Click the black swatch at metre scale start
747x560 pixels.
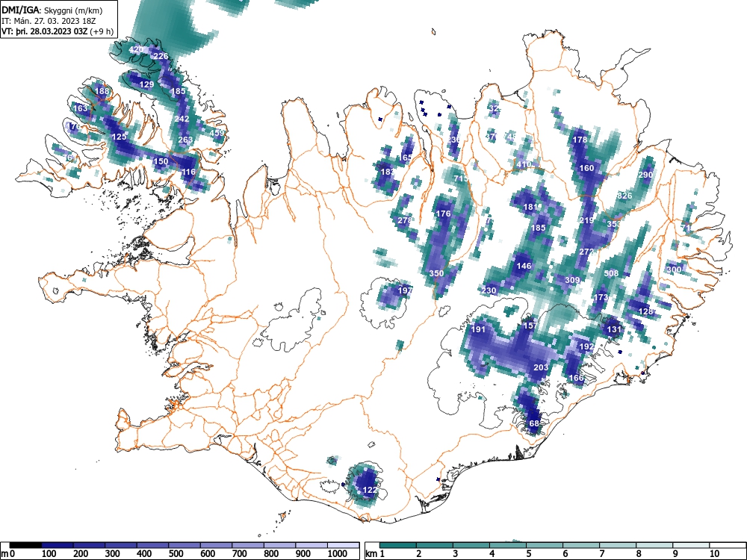pyautogui.click(x=26, y=545)
